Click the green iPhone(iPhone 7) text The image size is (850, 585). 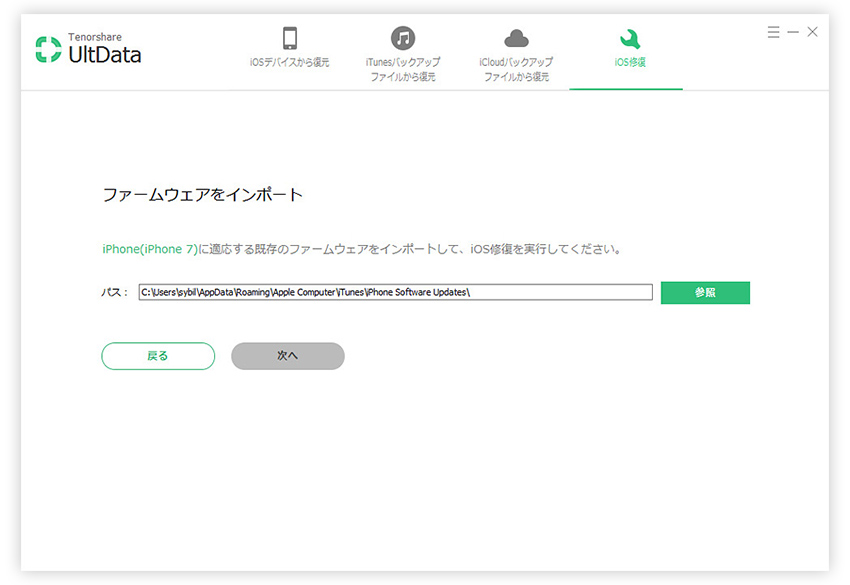[x=150, y=249]
